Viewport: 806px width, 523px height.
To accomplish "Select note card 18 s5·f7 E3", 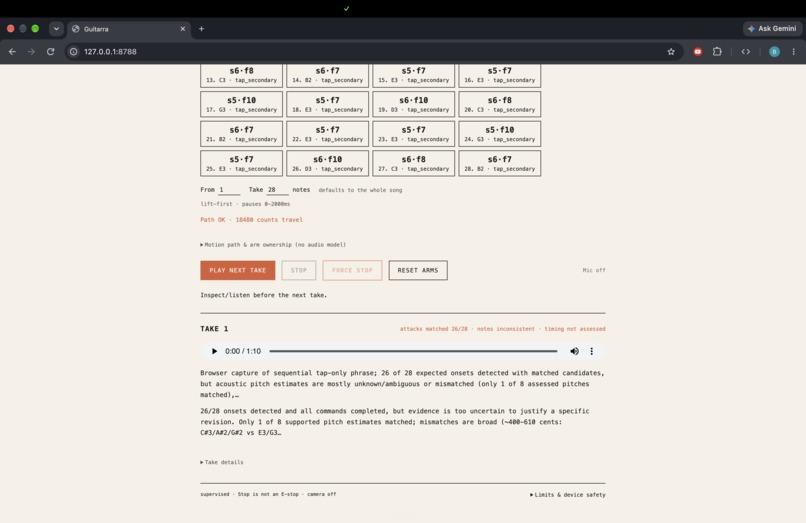I will 327,104.
